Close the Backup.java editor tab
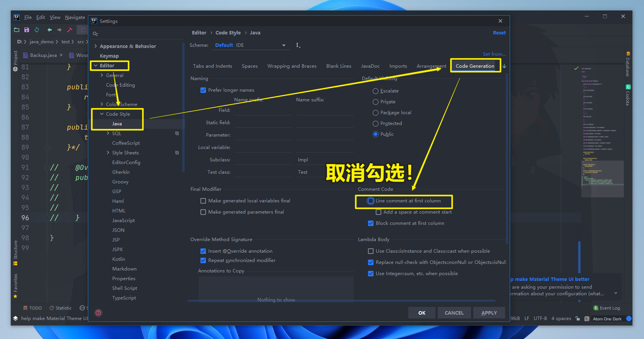 (x=61, y=55)
